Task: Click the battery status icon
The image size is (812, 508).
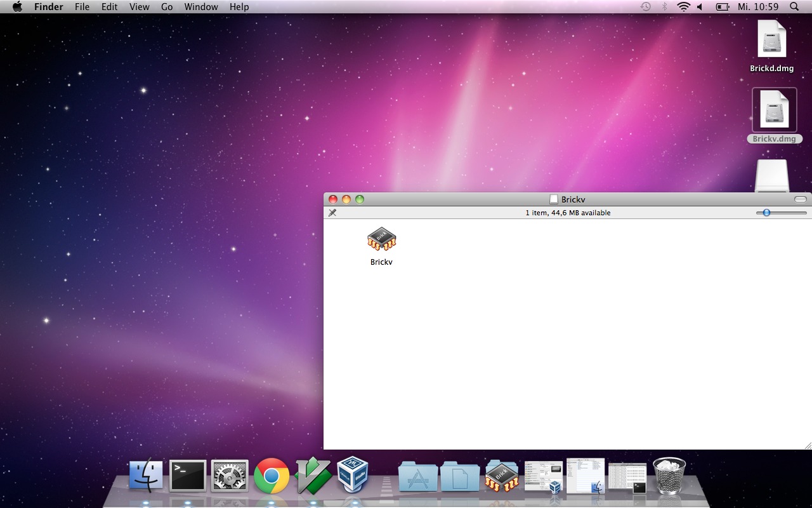Action: (x=723, y=7)
